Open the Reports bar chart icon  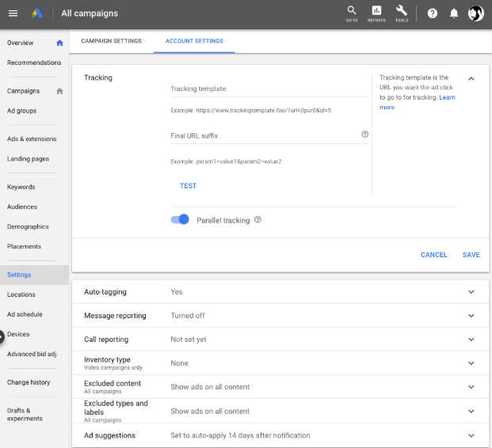coord(376,13)
